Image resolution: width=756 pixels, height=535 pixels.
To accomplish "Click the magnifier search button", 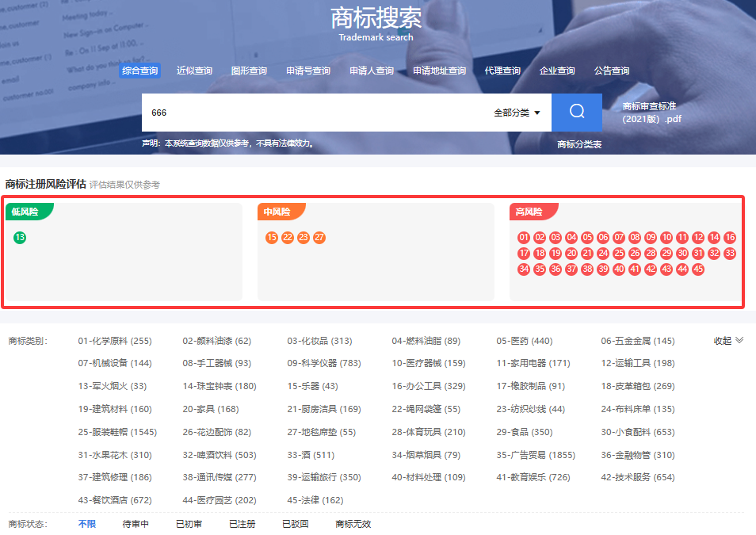I will [576, 112].
